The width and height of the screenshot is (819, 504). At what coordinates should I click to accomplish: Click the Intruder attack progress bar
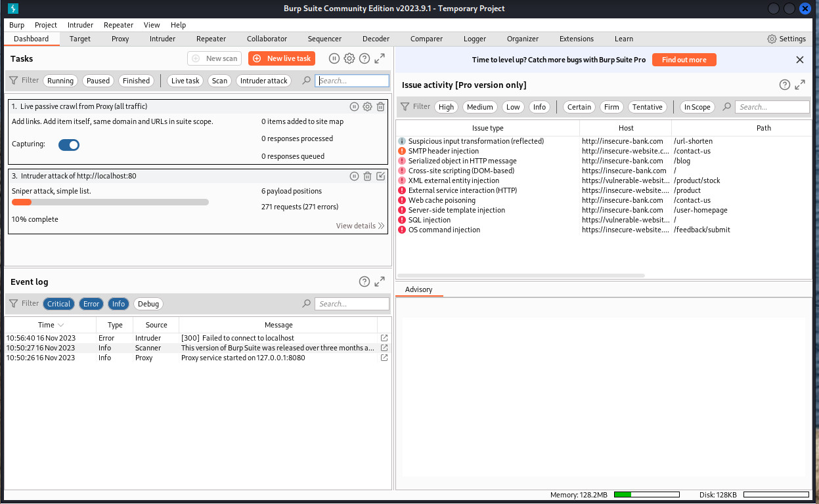click(112, 201)
